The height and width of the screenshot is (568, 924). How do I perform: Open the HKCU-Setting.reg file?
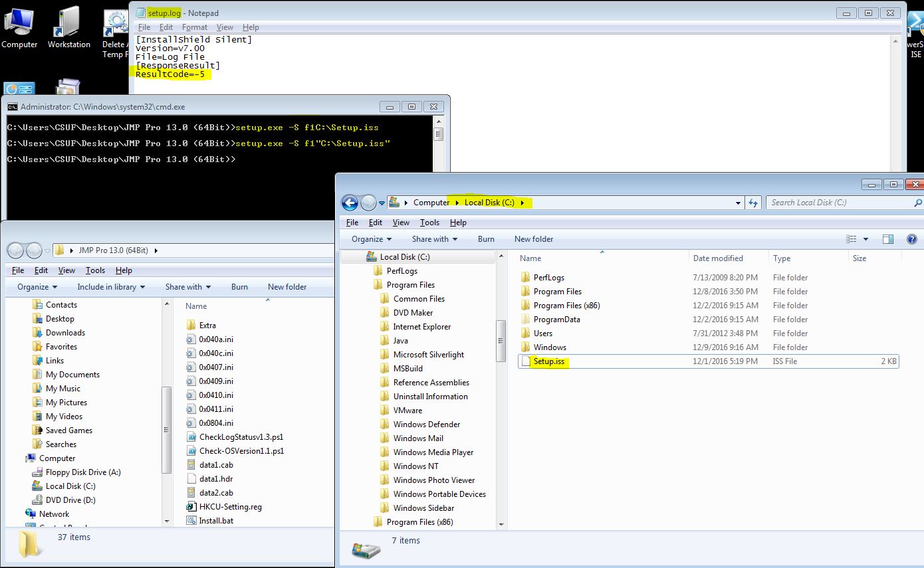[230, 507]
